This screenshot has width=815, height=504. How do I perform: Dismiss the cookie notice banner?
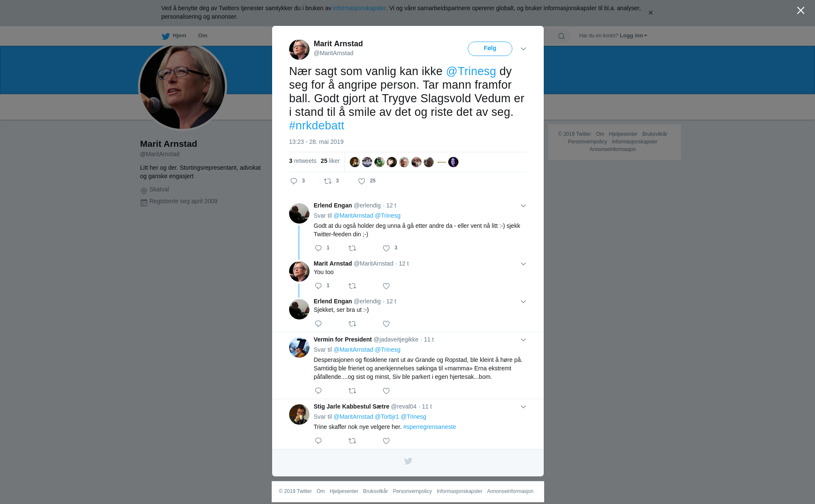[650, 13]
